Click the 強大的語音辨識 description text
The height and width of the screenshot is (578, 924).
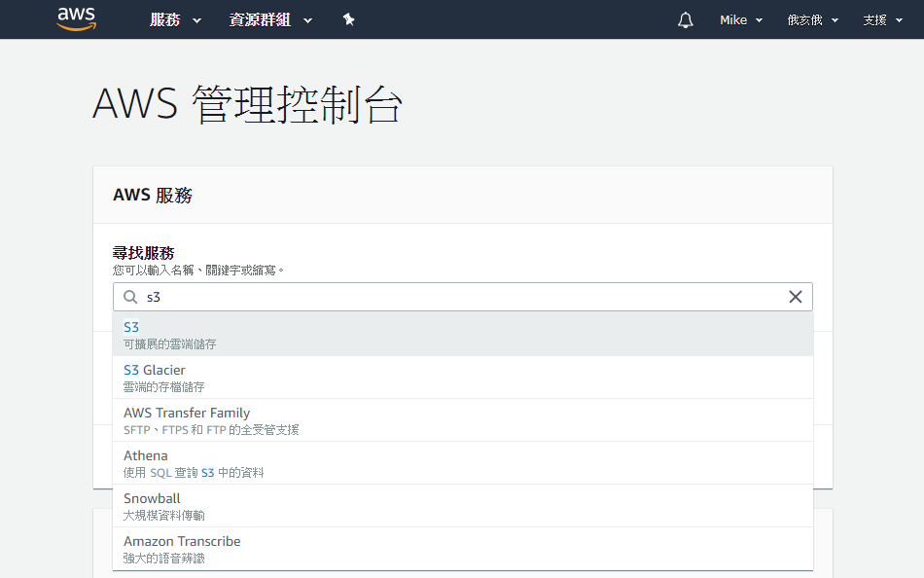(x=163, y=558)
